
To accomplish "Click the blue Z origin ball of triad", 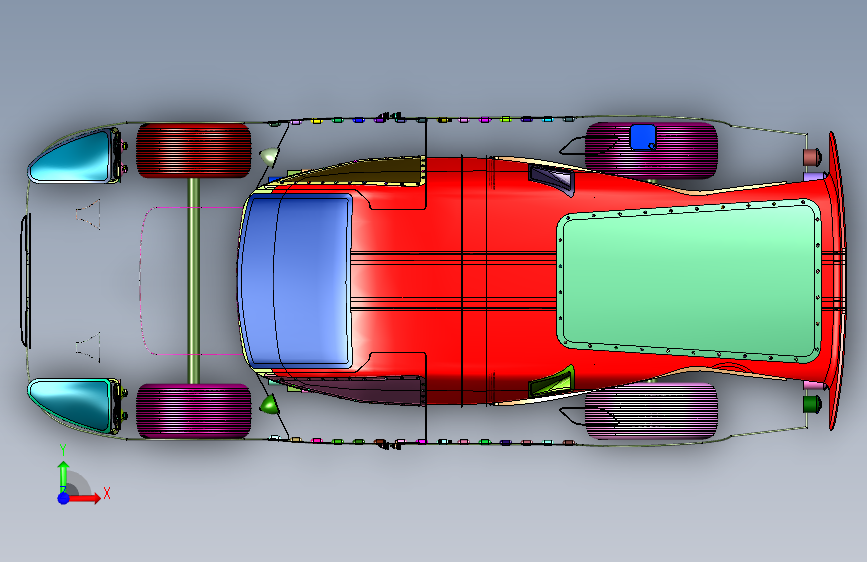I will coord(64,498).
